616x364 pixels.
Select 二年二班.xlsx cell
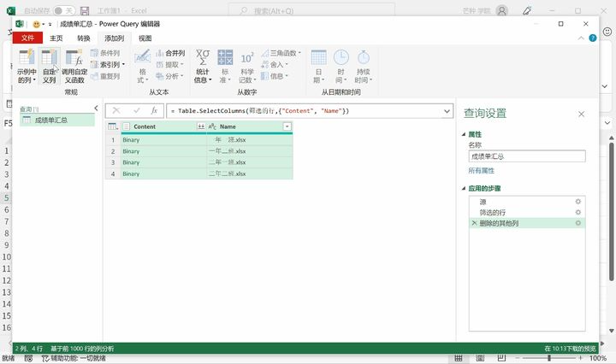250,173
